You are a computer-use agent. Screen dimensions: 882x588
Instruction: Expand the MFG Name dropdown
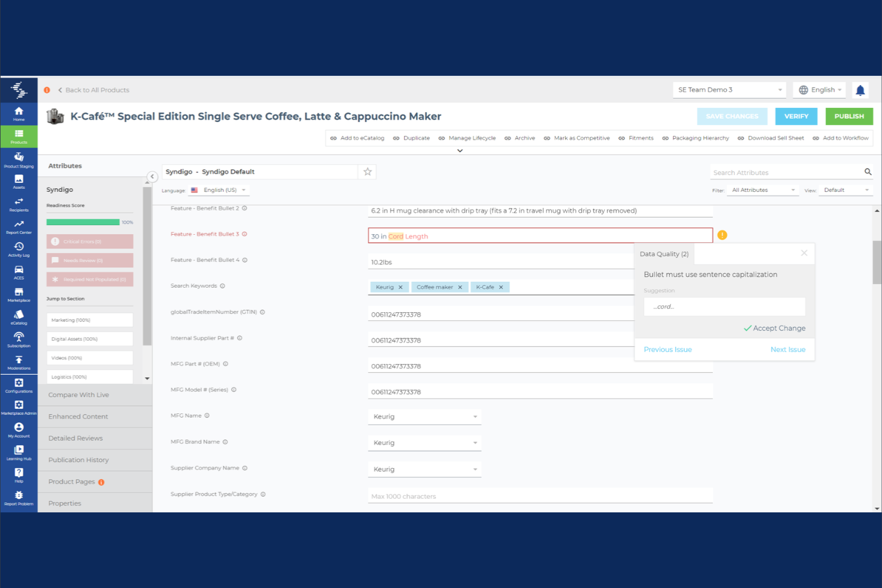(x=475, y=416)
